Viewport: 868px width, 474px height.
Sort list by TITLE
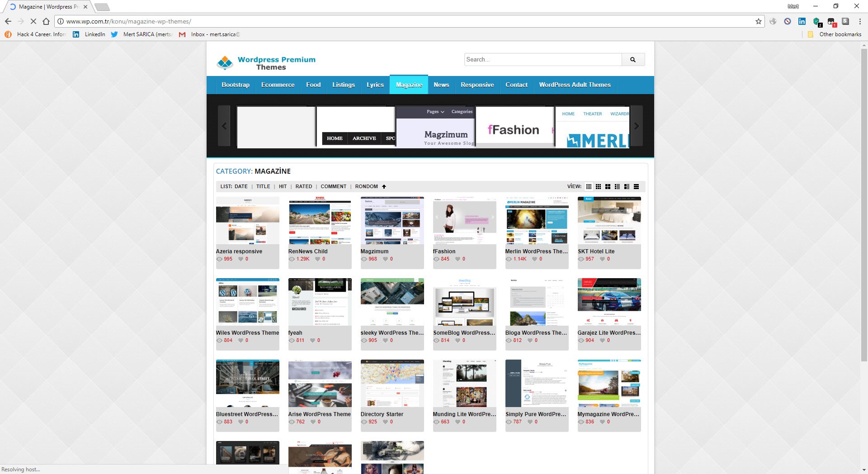pos(263,186)
